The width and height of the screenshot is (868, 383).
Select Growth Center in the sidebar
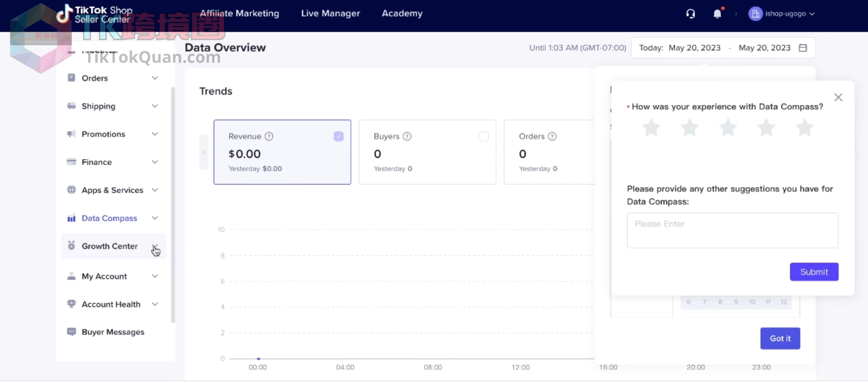click(113, 246)
